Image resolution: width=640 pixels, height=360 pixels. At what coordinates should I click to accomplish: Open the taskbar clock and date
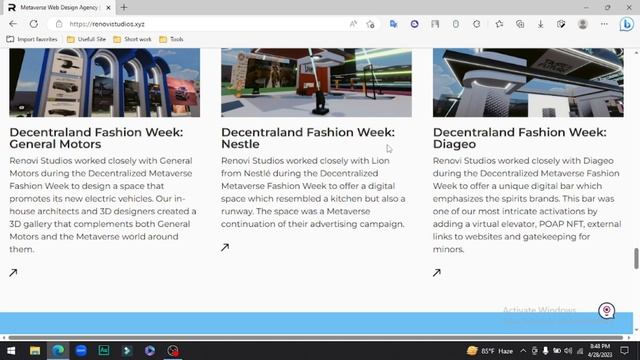(600, 351)
